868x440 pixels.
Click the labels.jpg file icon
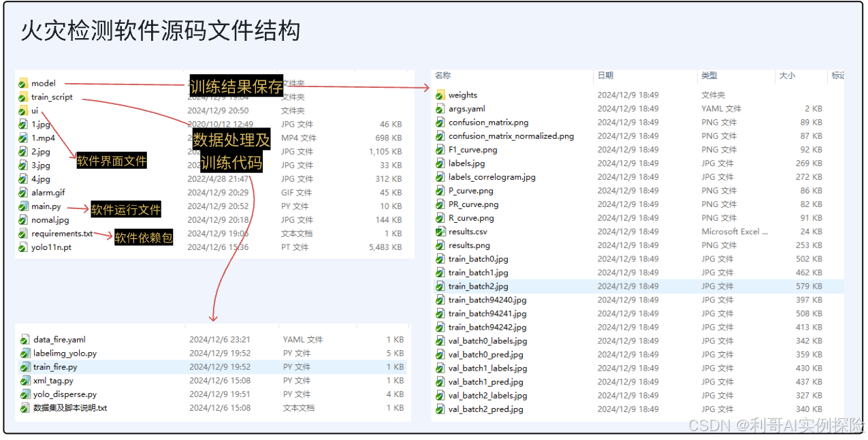point(440,163)
